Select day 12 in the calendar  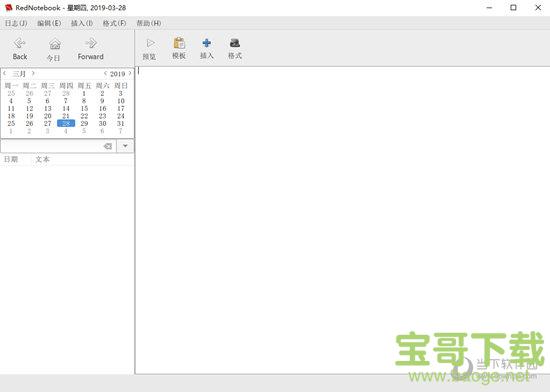coord(29,108)
